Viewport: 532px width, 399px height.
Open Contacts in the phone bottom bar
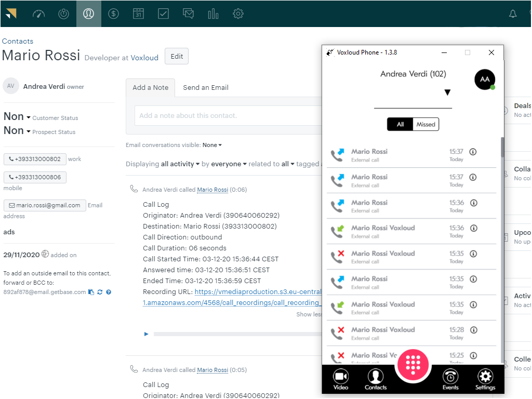[x=375, y=379]
